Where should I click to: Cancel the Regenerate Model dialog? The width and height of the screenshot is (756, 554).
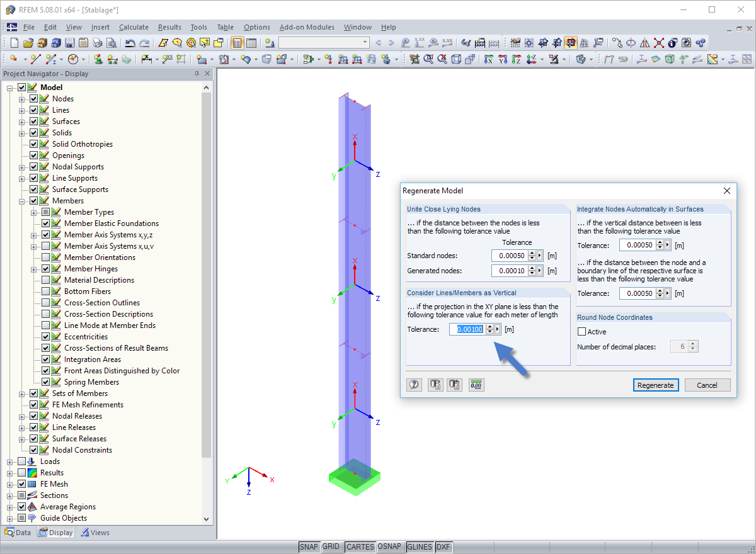[707, 385]
